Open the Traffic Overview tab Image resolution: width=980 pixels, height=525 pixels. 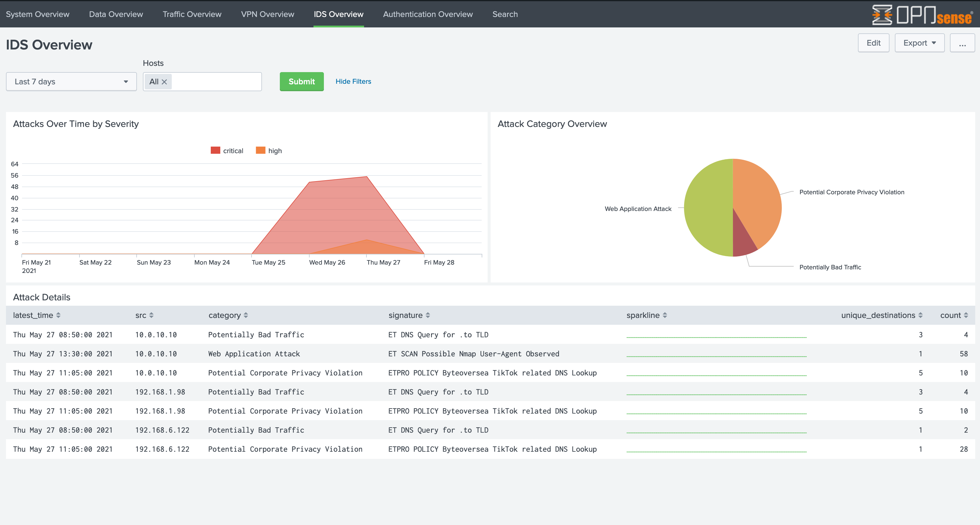coord(192,14)
